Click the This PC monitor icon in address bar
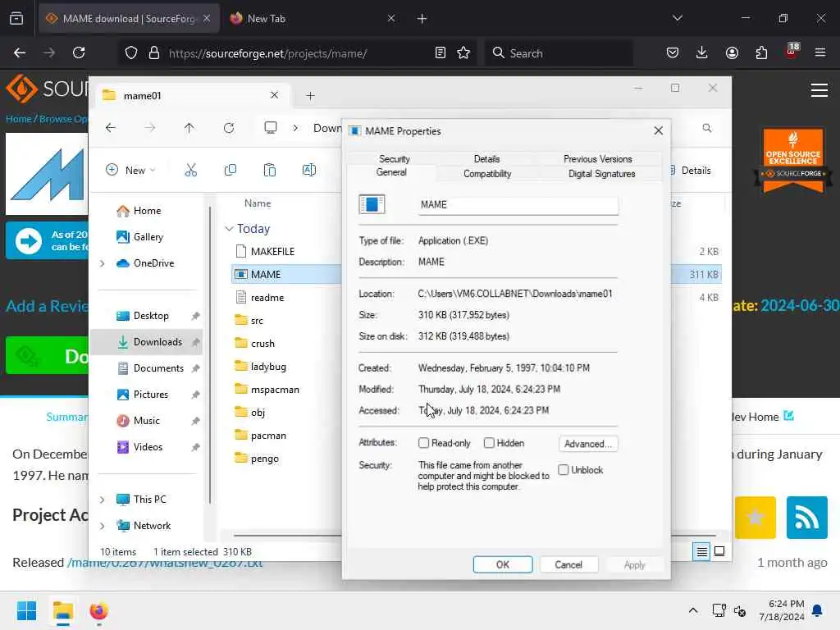Screen dimensions: 840x630 [x=271, y=127]
